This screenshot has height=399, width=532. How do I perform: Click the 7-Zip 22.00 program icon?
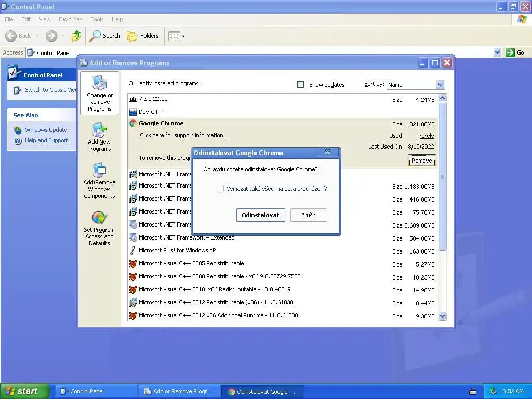coord(133,99)
